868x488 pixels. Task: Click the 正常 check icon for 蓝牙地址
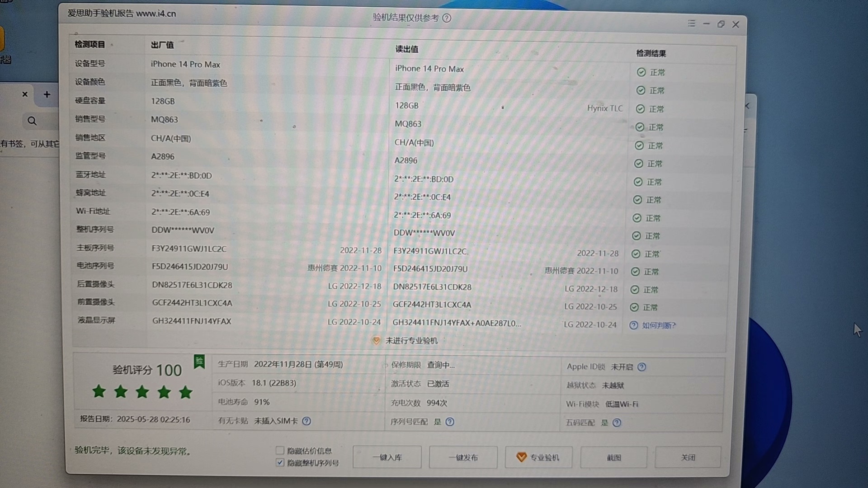pyautogui.click(x=638, y=182)
